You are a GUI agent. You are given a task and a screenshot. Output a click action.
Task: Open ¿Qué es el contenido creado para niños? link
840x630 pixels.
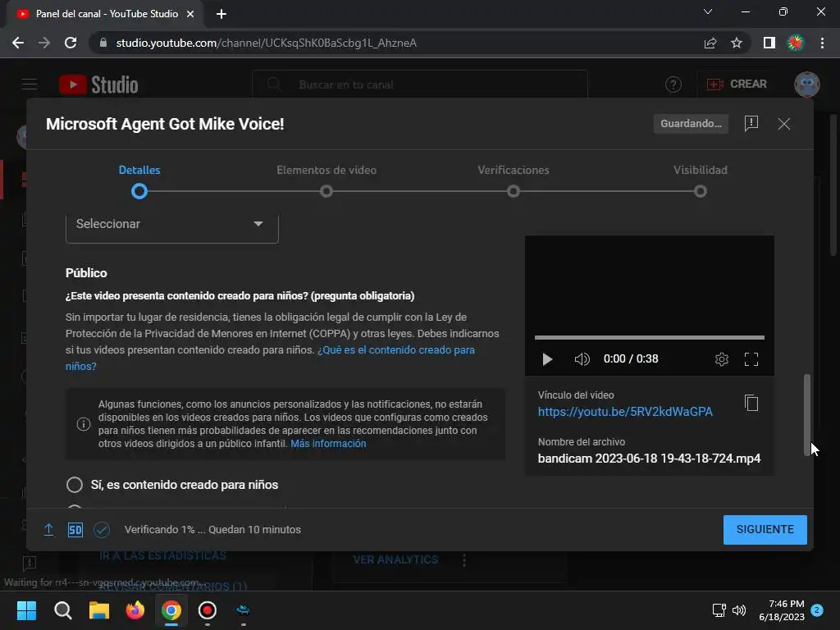[396, 349]
